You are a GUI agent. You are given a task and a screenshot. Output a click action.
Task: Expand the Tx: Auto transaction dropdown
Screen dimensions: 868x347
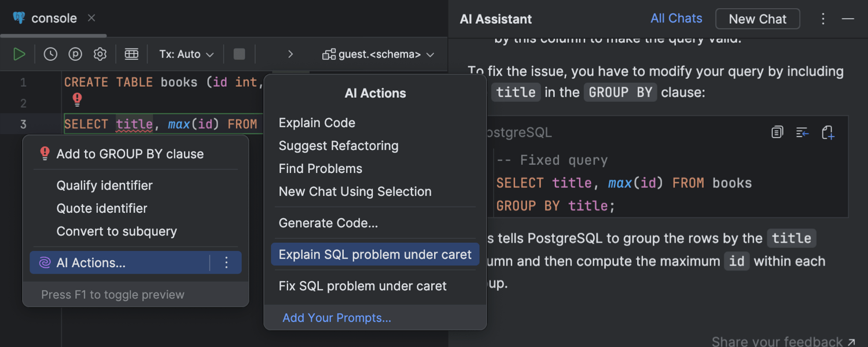pos(186,54)
